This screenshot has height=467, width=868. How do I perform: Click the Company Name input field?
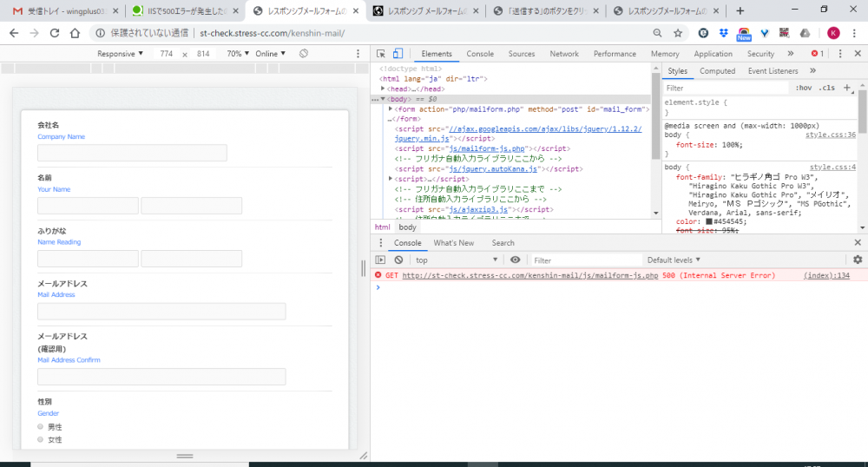tap(132, 153)
